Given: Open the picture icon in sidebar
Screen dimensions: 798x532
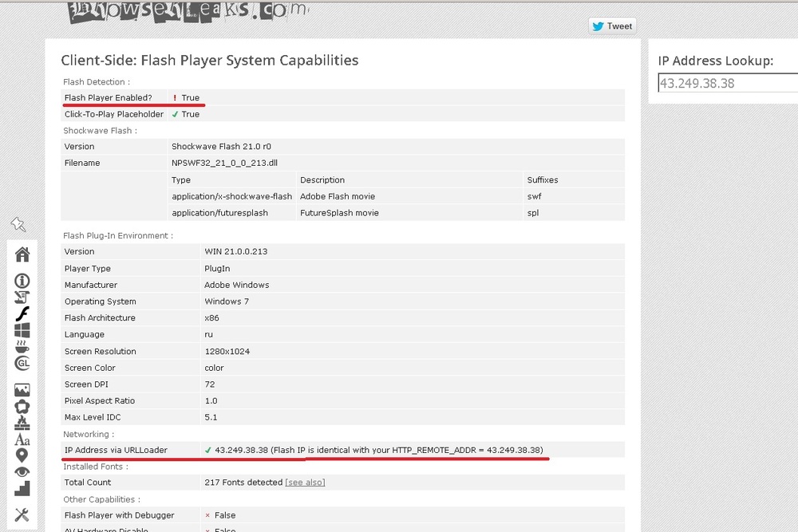Looking at the screenshot, I should [22, 390].
